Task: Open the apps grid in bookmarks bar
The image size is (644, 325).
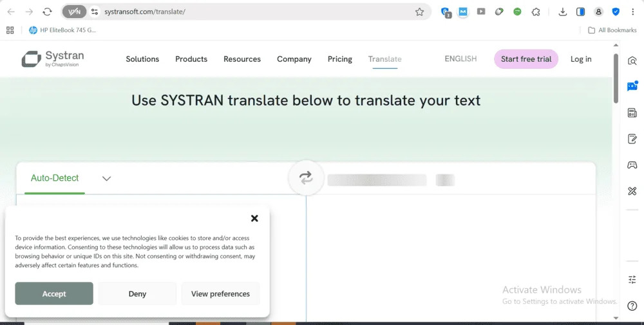Action: (10, 30)
